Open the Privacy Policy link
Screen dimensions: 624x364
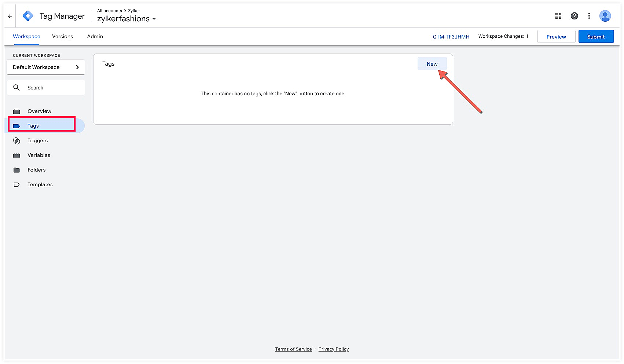pyautogui.click(x=334, y=349)
